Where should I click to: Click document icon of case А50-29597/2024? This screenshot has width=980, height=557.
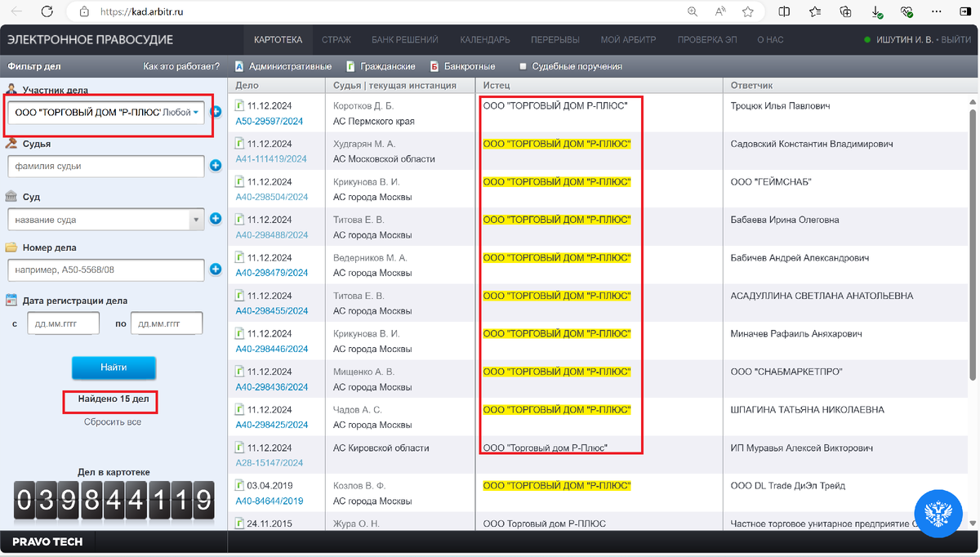[240, 106]
